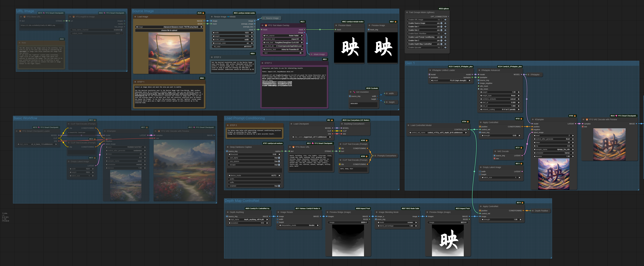Image resolution: width=644 pixels, height=266 pixels.
Task: Jump to Depth Map ControlNet group via arrow
Action: tap(445, 44)
